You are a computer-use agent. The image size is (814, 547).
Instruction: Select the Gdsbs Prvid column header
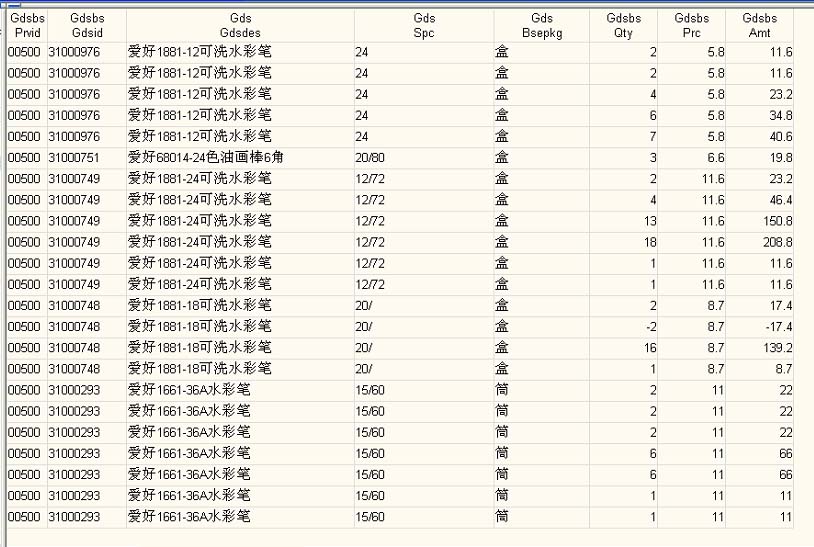[28, 25]
